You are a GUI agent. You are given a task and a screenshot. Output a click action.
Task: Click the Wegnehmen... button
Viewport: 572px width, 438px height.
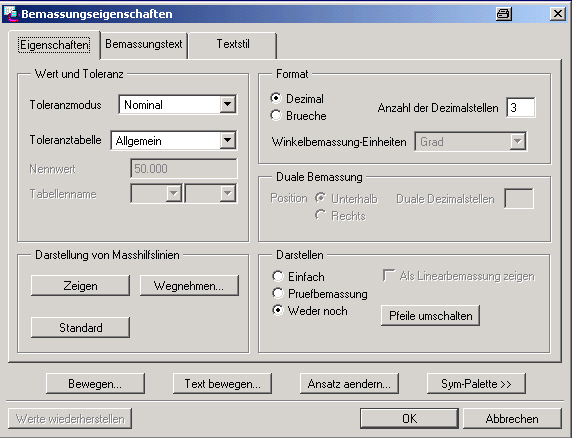click(x=189, y=286)
